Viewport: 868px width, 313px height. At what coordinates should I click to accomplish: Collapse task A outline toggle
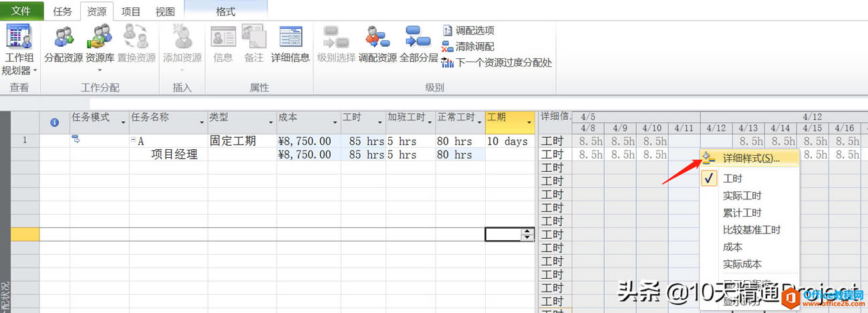(x=133, y=141)
